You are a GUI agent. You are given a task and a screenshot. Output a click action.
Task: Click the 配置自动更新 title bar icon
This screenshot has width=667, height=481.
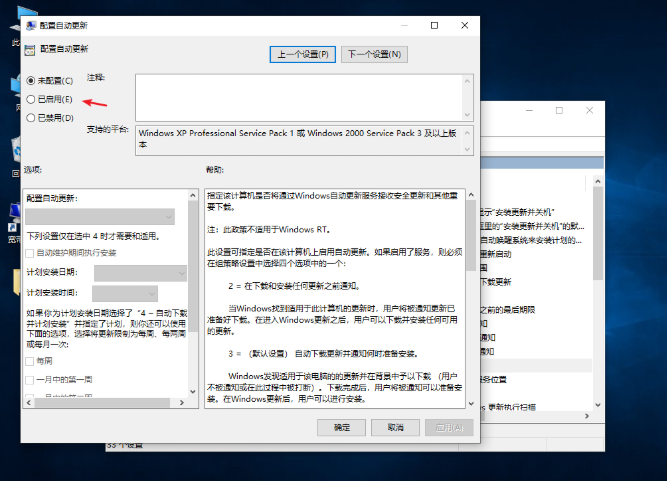[31, 26]
